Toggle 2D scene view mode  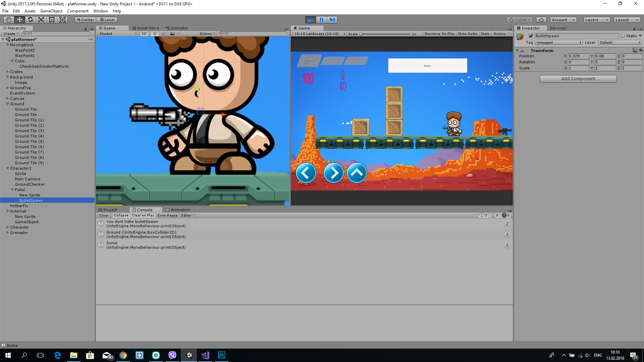point(144,34)
